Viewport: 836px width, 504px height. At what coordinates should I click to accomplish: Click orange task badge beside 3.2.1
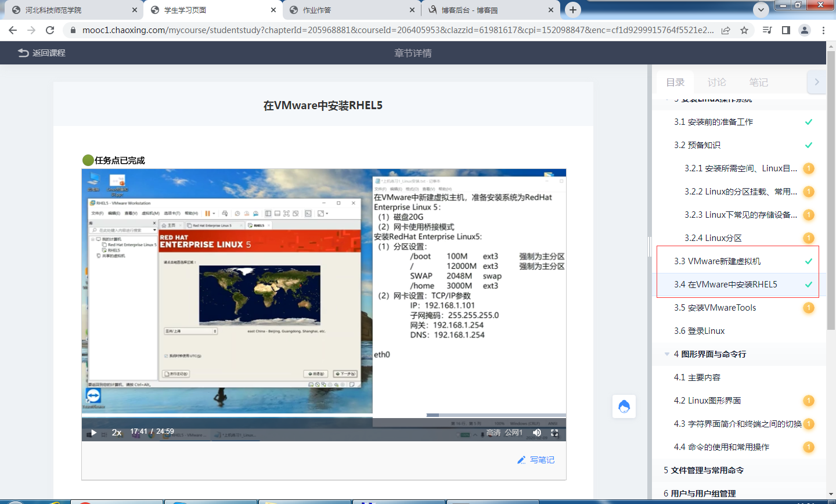pyautogui.click(x=809, y=168)
